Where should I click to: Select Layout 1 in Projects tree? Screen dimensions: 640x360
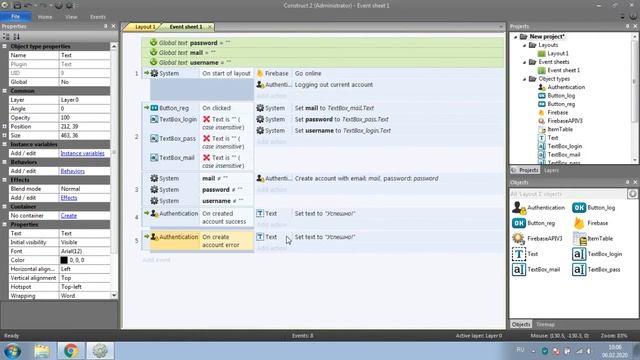[558, 53]
